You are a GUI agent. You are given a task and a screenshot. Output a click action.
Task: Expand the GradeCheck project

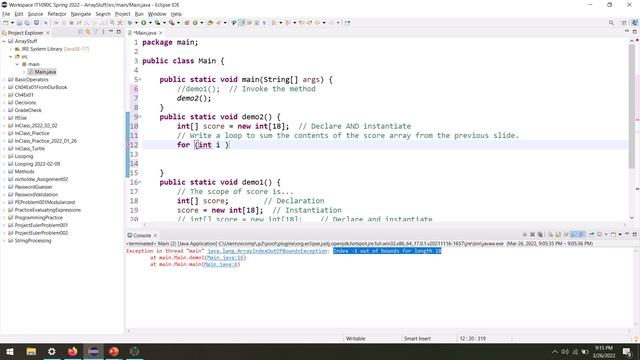click(4, 110)
